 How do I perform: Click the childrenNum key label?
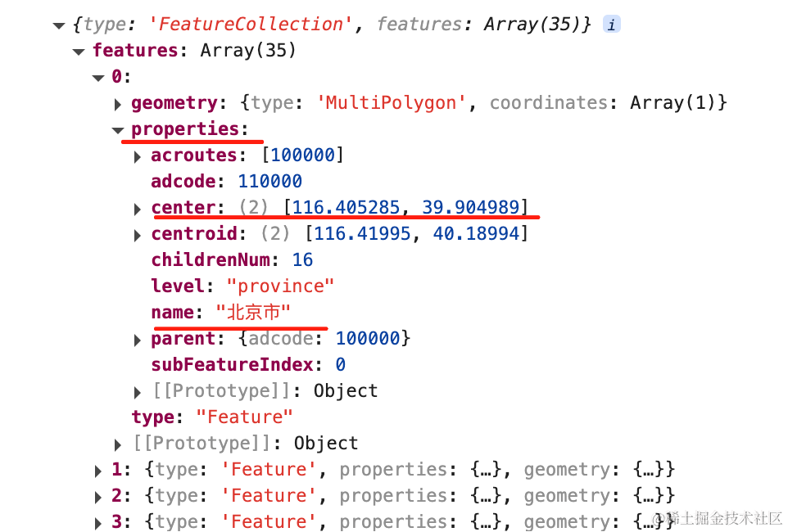(211, 259)
